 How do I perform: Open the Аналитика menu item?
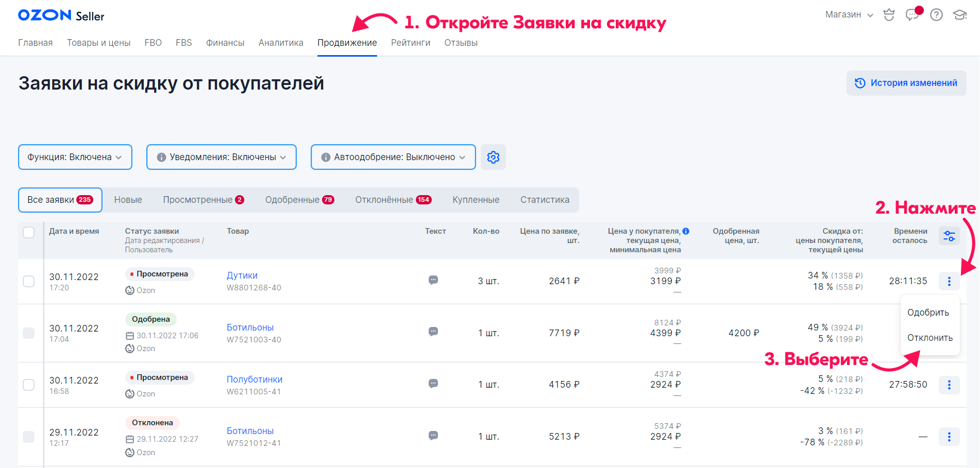281,43
